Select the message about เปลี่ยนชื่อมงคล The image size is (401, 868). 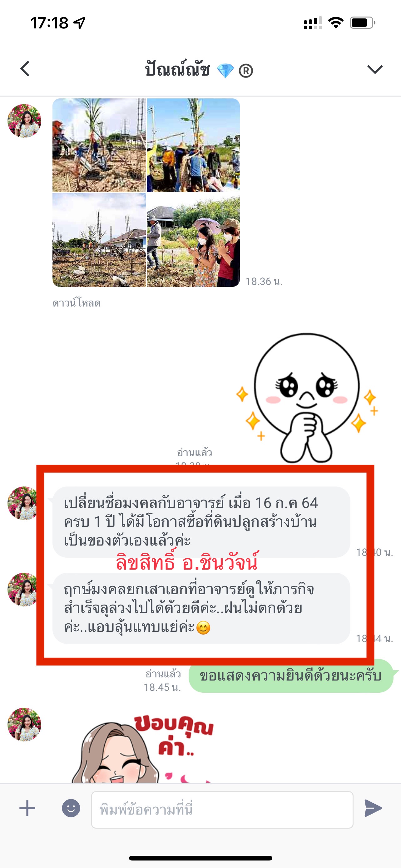tap(201, 522)
